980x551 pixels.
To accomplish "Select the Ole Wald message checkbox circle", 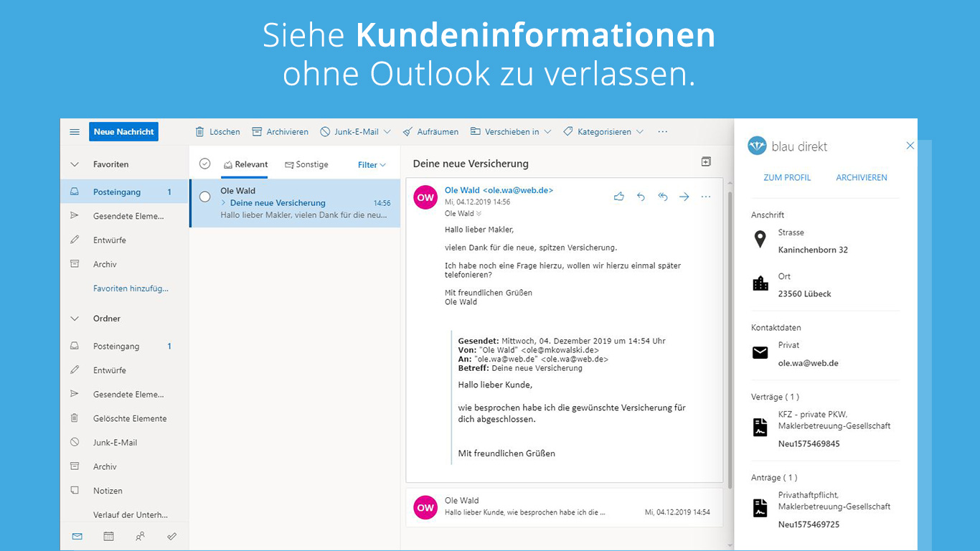I will [x=204, y=197].
